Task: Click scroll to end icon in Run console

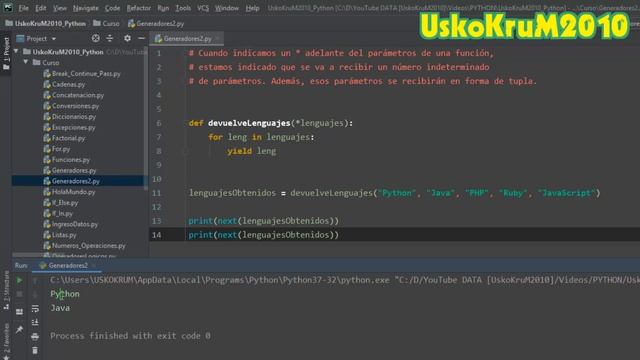Action: (35, 322)
